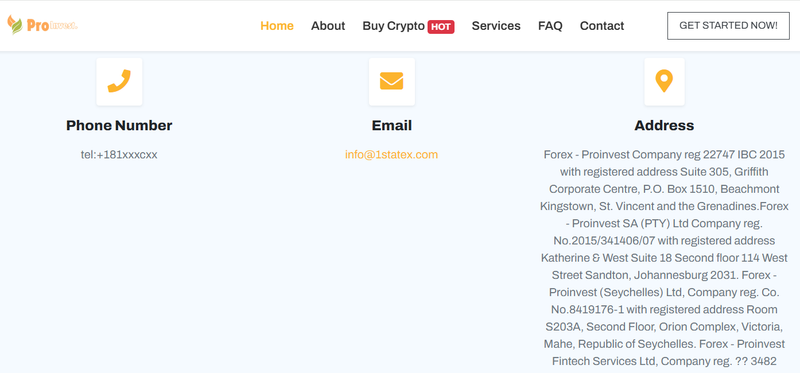800x373 pixels.
Task: Click the orange map pin icon
Action: pyautogui.click(x=664, y=81)
